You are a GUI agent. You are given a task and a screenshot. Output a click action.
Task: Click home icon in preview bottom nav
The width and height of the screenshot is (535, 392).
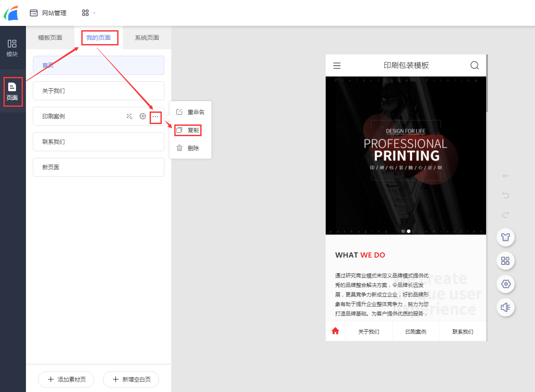point(335,331)
